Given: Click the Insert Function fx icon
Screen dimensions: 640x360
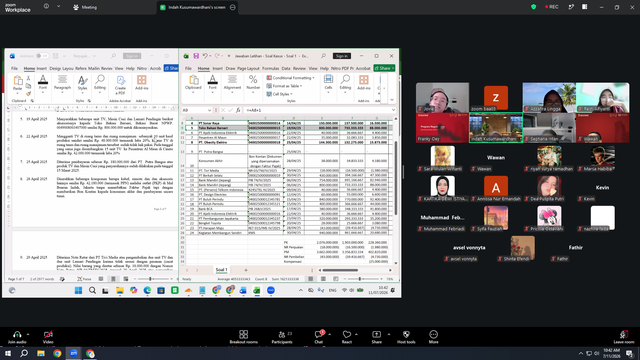Looking at the screenshot, I should tap(238, 110).
